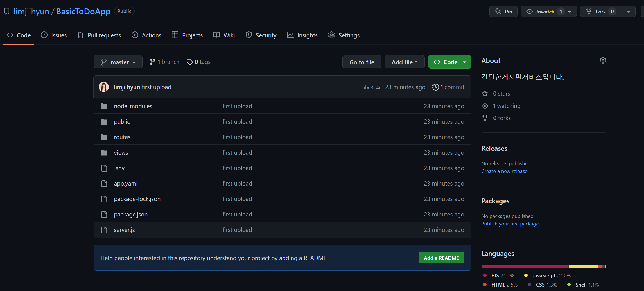644x291 pixels.
Task: Open the Issues tab
Action: [x=54, y=35]
